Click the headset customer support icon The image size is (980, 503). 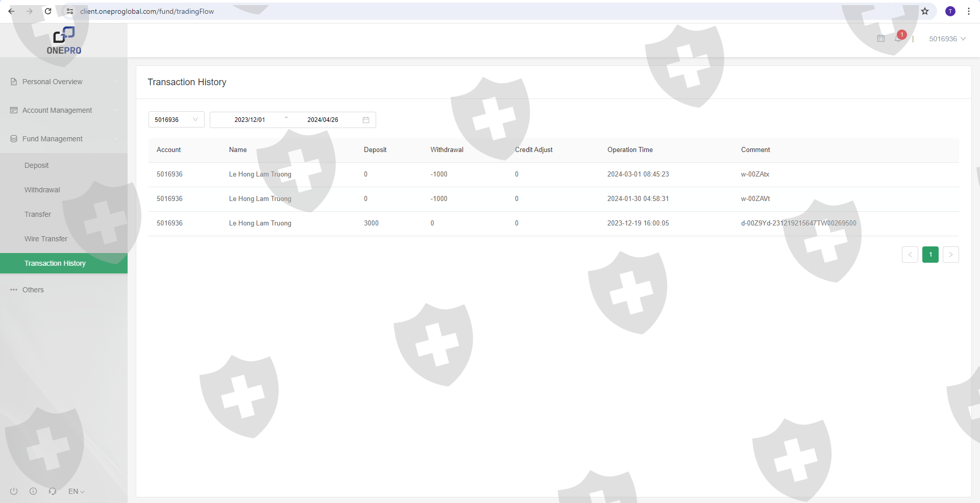53,491
